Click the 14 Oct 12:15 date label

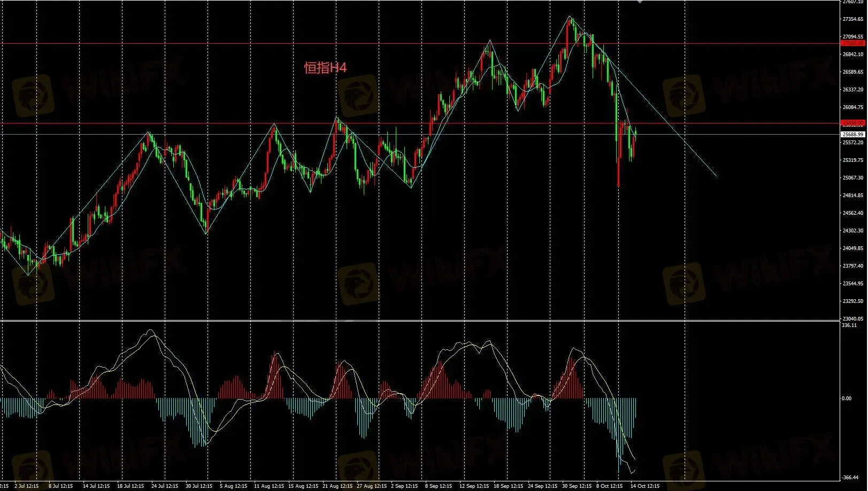click(644, 486)
